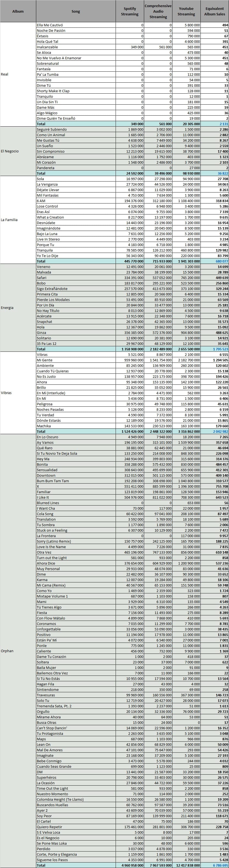Click the "Album" column header
Screen dimensions: 229x868
click(18, 11)
